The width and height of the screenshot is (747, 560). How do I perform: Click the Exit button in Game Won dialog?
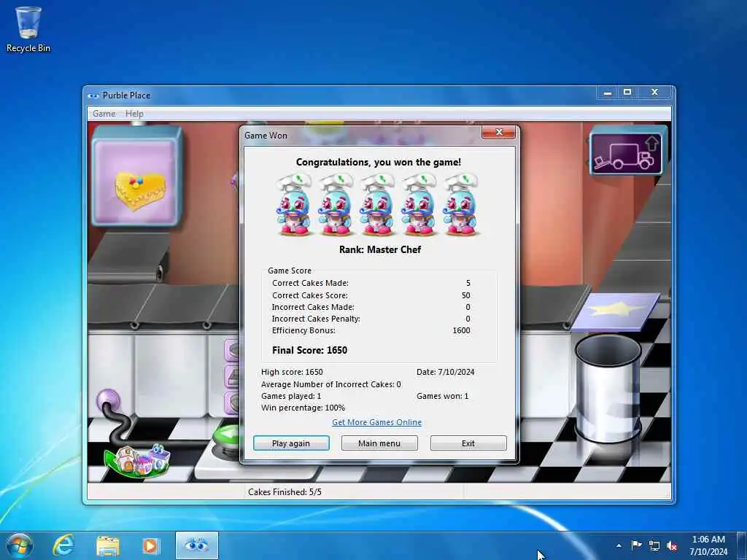tap(468, 443)
